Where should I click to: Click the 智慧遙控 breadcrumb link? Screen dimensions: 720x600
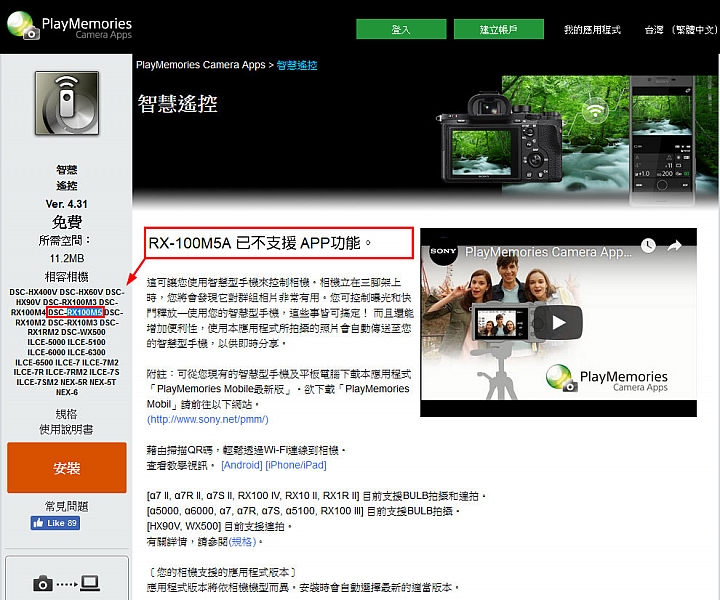(297, 65)
